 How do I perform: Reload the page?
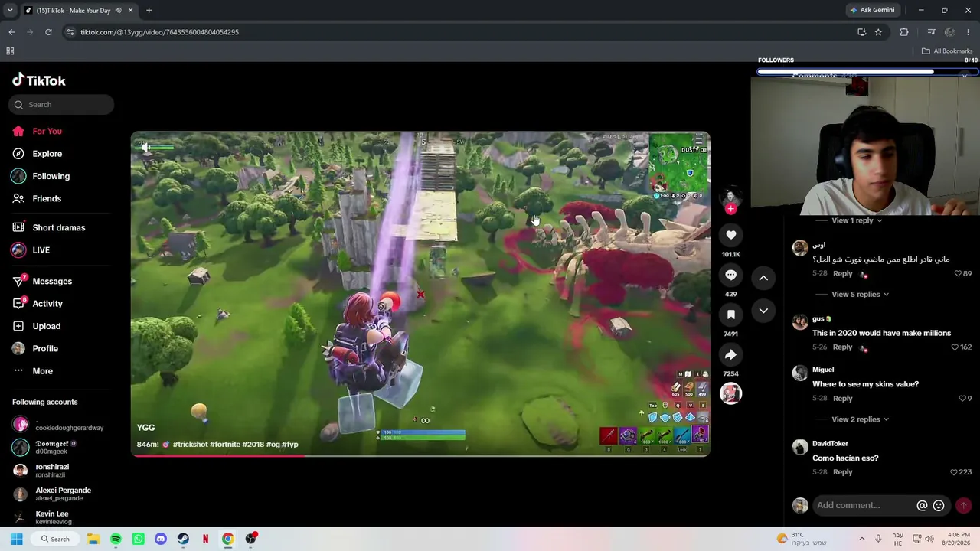click(48, 32)
